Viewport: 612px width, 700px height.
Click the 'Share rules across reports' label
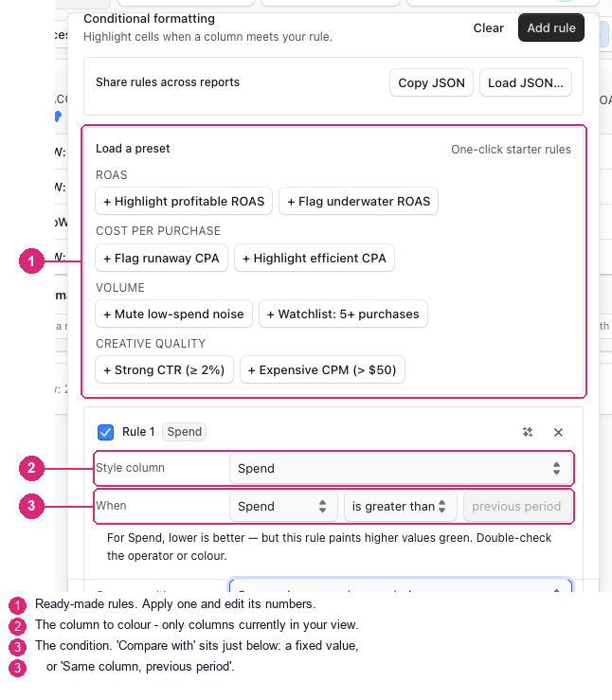[168, 82]
